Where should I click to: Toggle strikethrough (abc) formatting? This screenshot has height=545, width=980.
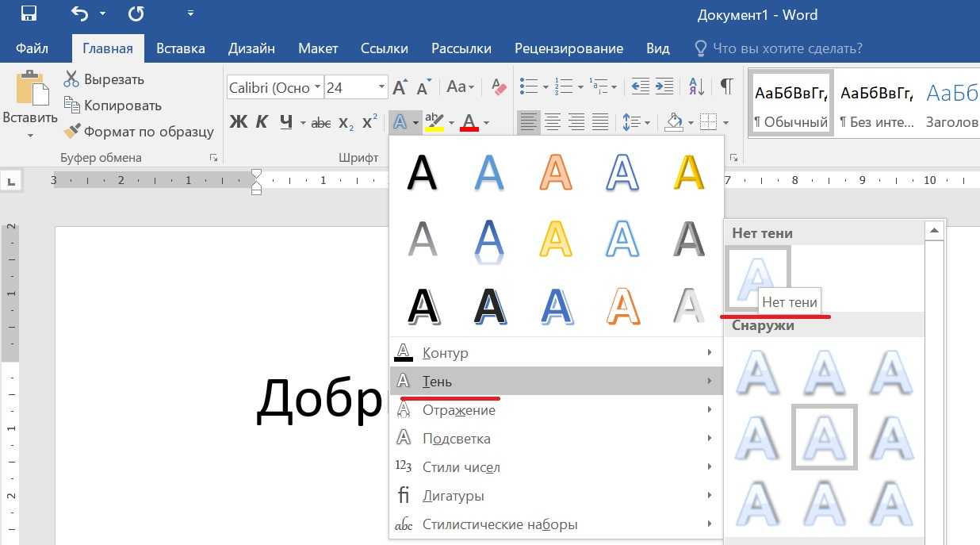point(321,123)
